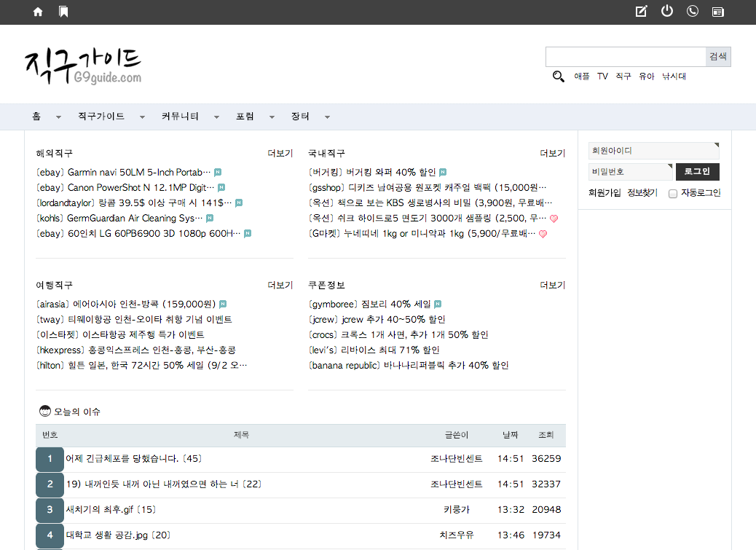The width and height of the screenshot is (756, 550).
Task: Click the magnifying glass search icon
Action: pyautogui.click(x=558, y=76)
